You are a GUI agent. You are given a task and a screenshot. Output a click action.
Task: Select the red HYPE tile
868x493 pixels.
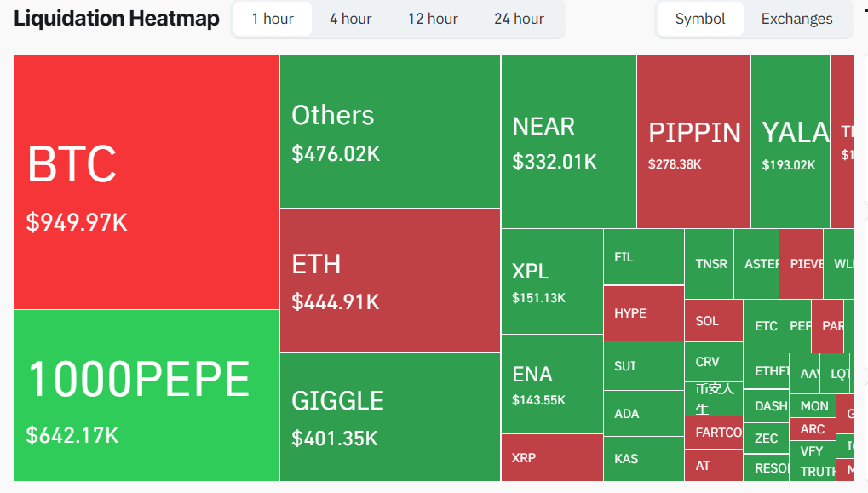pyautogui.click(x=643, y=313)
